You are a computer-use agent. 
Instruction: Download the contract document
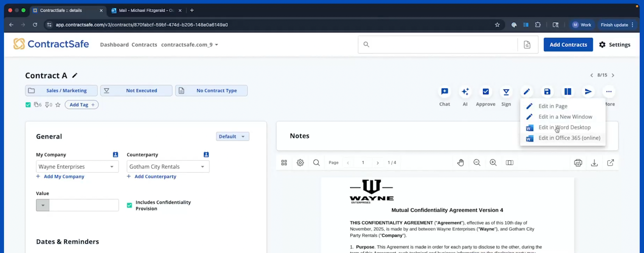coord(594,163)
